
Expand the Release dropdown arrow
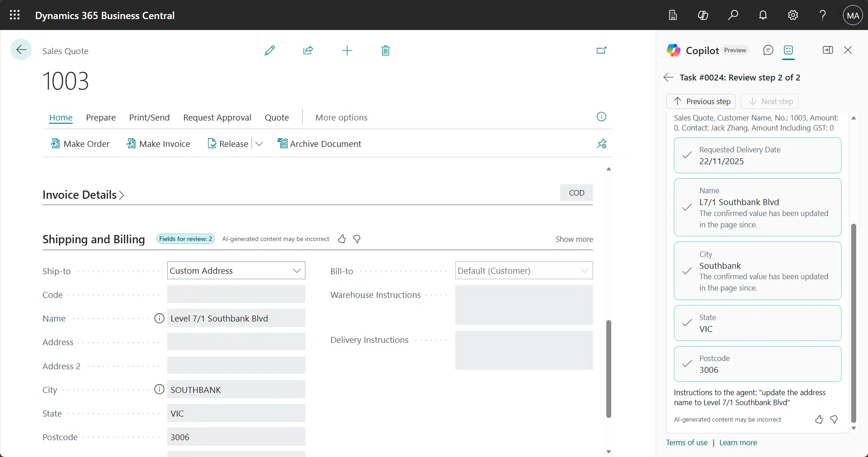(259, 144)
